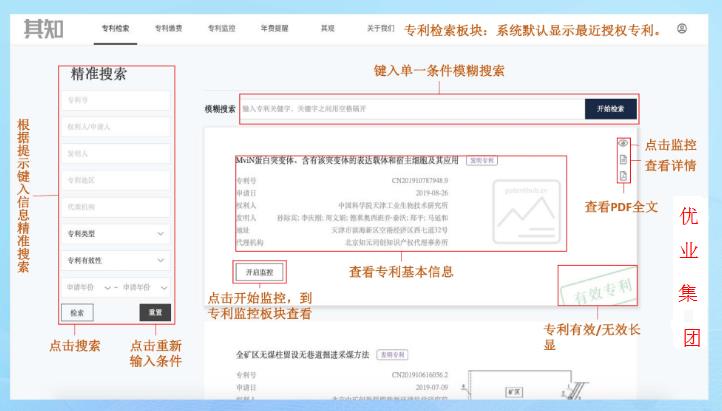The height and width of the screenshot is (411, 722).
Task: Click the 重置 button to reset conditions
Action: 155,313
